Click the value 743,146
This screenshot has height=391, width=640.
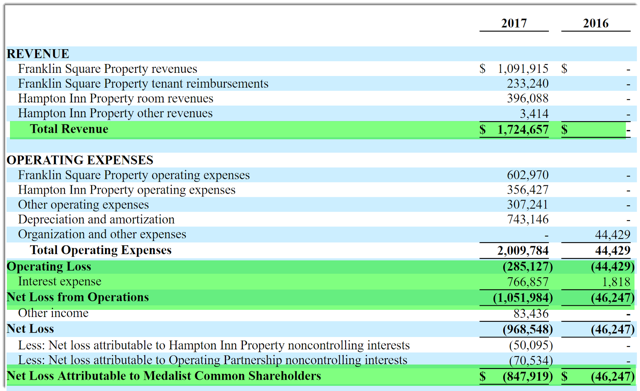tap(528, 220)
